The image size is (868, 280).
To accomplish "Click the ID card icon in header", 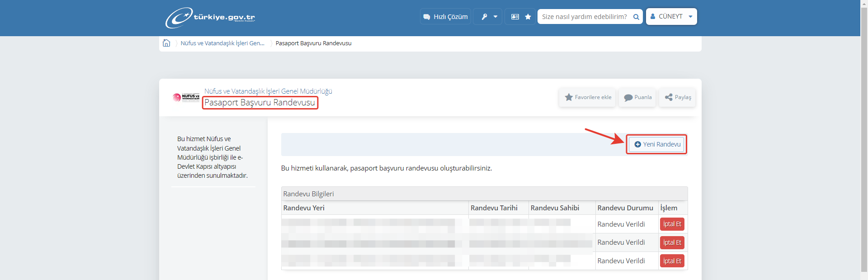I will pyautogui.click(x=514, y=17).
